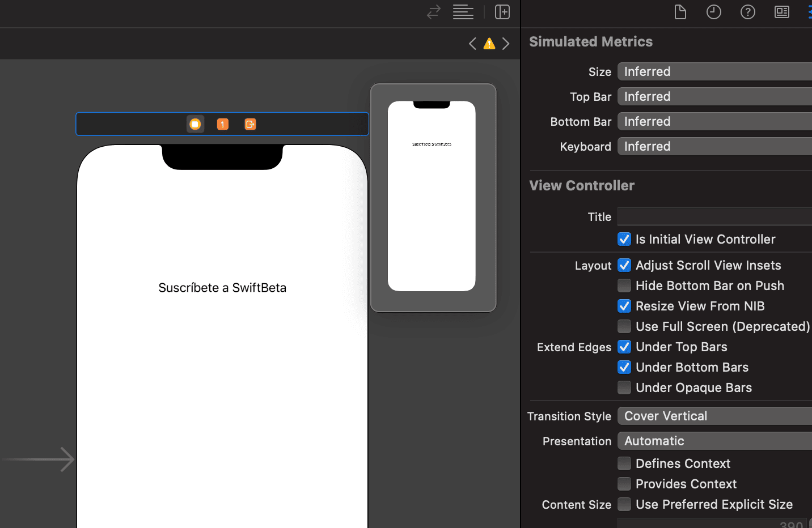Click the Transition Style label
The height and width of the screenshot is (528, 812).
click(x=569, y=416)
